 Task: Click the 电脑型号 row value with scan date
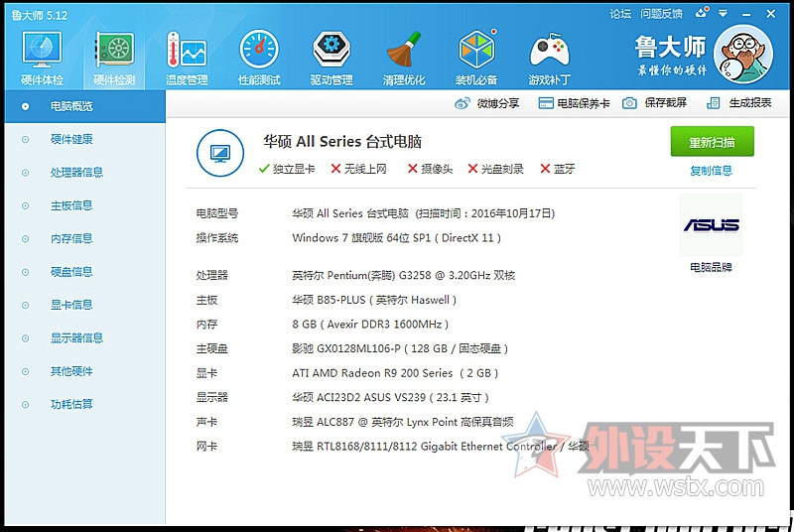click(424, 213)
